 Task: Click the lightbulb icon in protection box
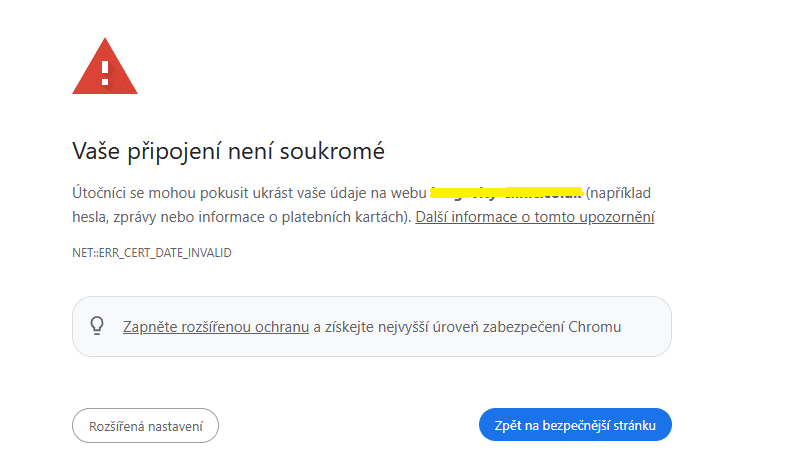pos(98,325)
